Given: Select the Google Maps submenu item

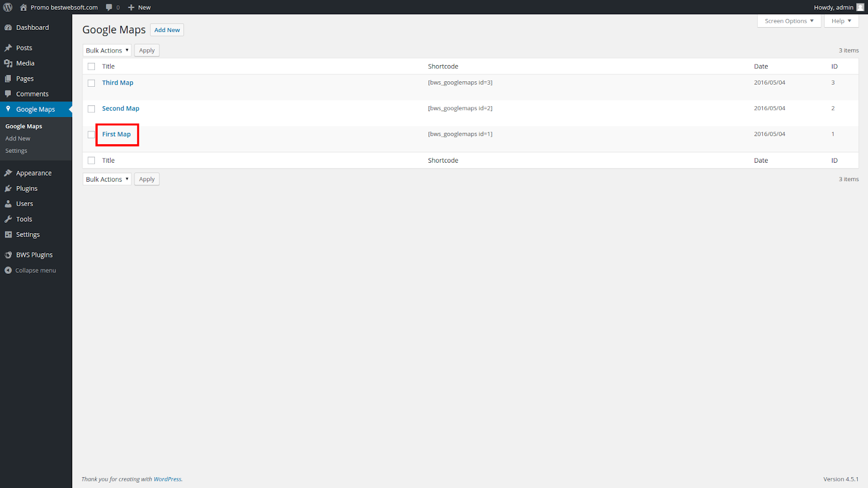Looking at the screenshot, I should click(x=24, y=126).
